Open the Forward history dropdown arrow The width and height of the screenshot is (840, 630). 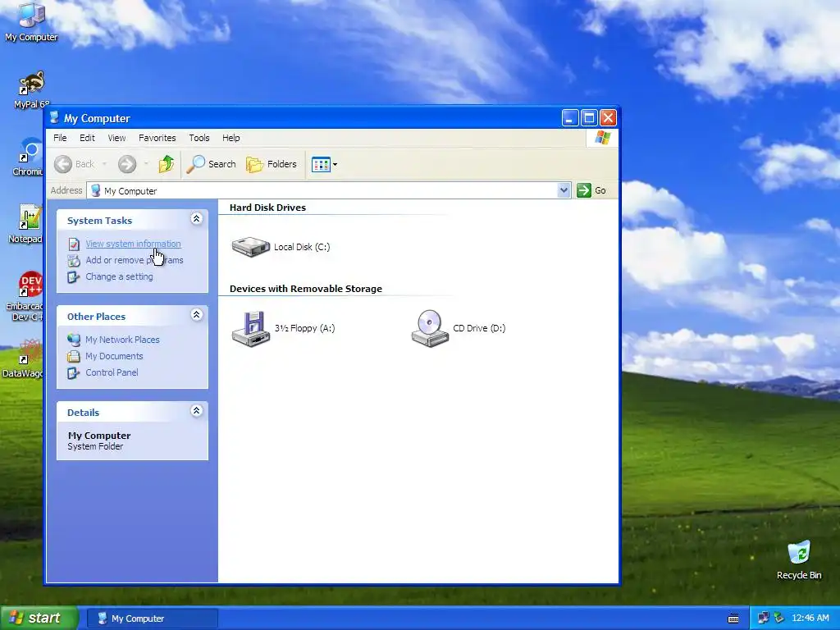146,164
